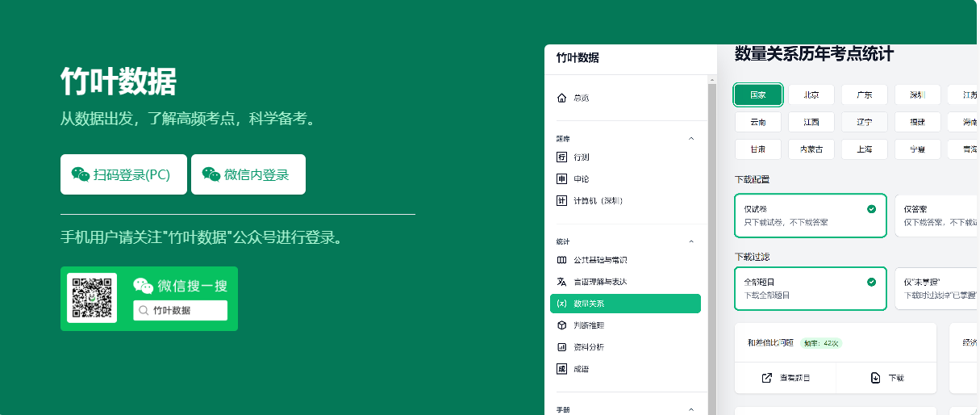Select the 云南 region tab

[758, 122]
